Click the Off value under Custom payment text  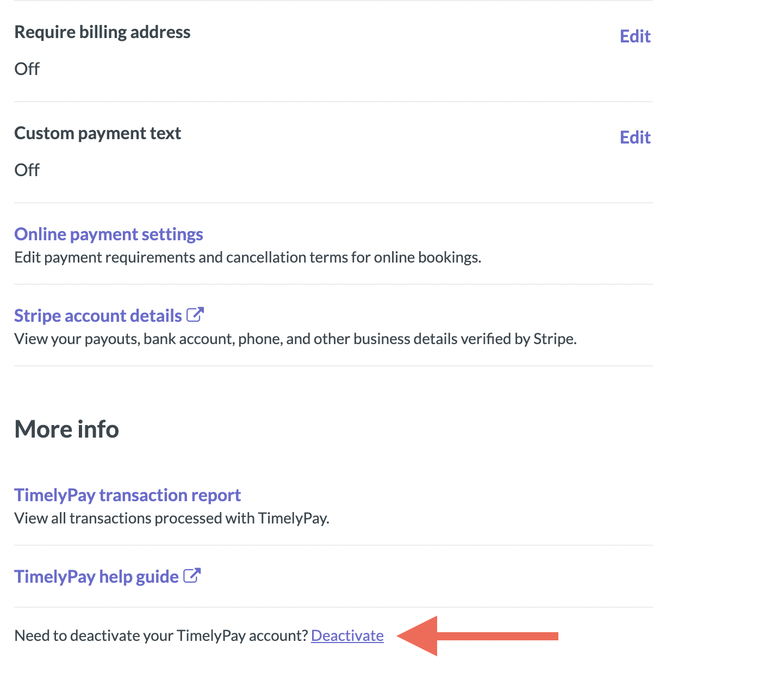[27, 170]
